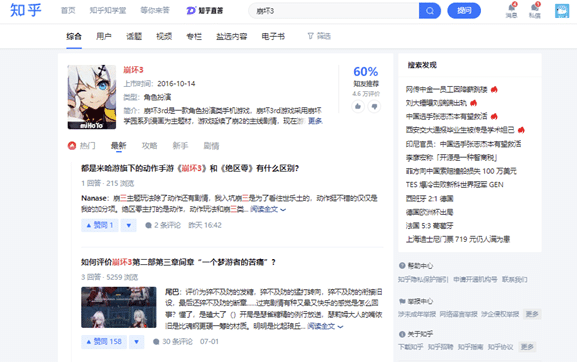The height and width of the screenshot is (362, 577).
Task: Go to 首页 in top navigation
Action: (68, 10)
